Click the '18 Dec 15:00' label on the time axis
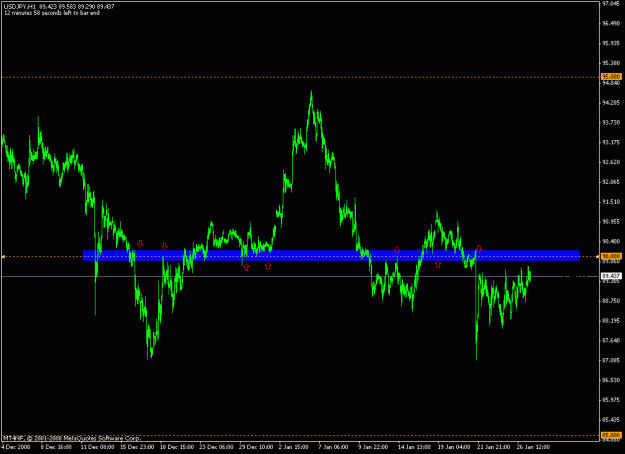The height and width of the screenshot is (454, 625). tap(177, 447)
